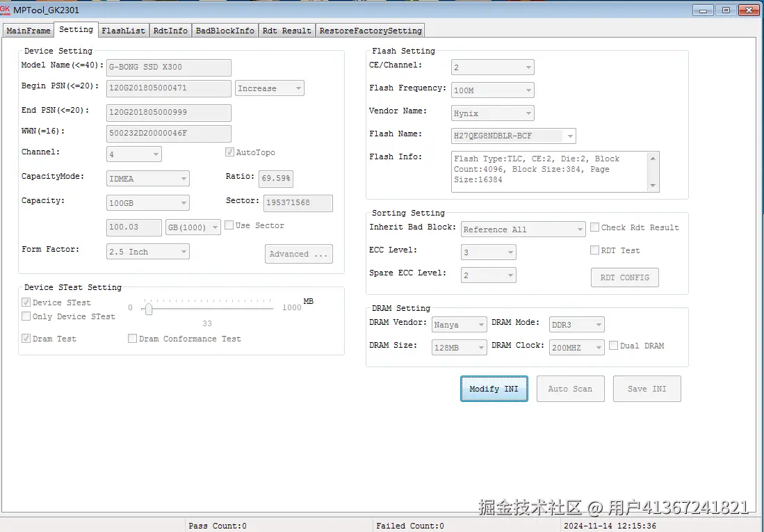
Task: Click Failed Count:0 in status bar
Action: coord(409,526)
